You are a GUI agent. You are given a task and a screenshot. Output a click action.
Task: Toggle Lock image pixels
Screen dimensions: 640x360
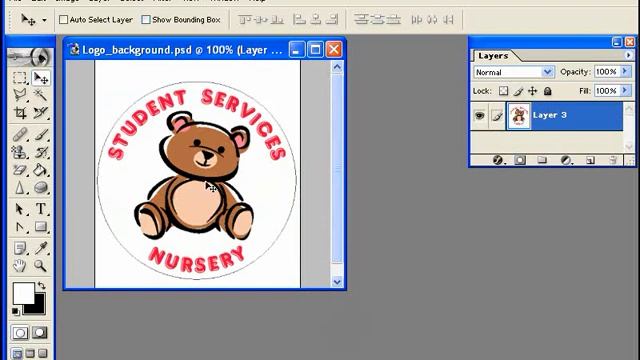[x=518, y=91]
